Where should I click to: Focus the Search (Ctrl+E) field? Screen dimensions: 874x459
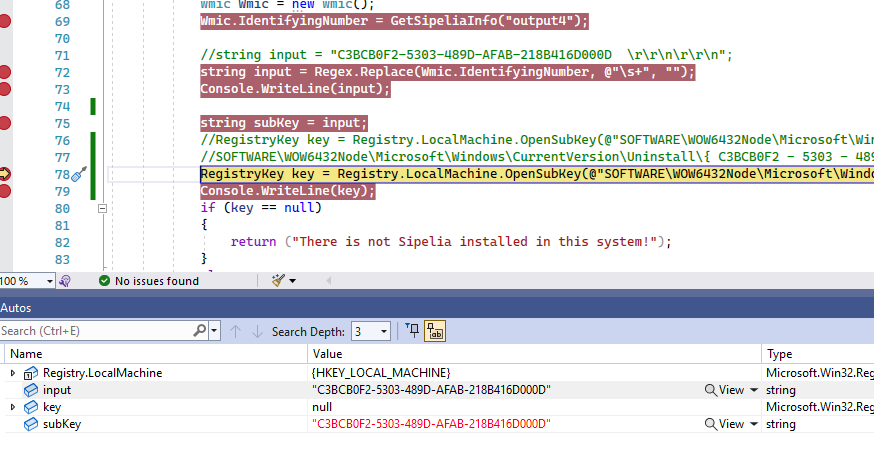click(x=95, y=331)
